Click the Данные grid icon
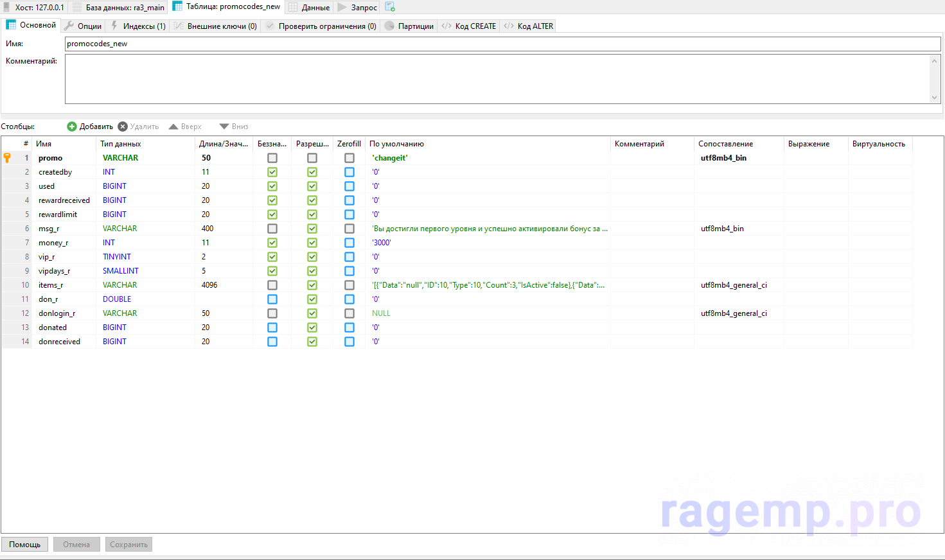This screenshot has width=945, height=560. pyautogui.click(x=293, y=7)
